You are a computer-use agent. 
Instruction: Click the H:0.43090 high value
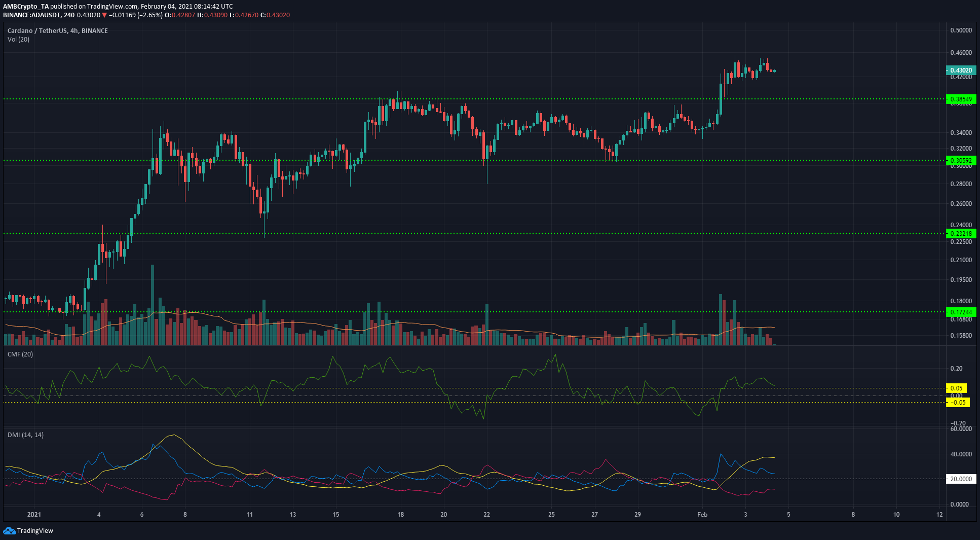[x=212, y=15]
